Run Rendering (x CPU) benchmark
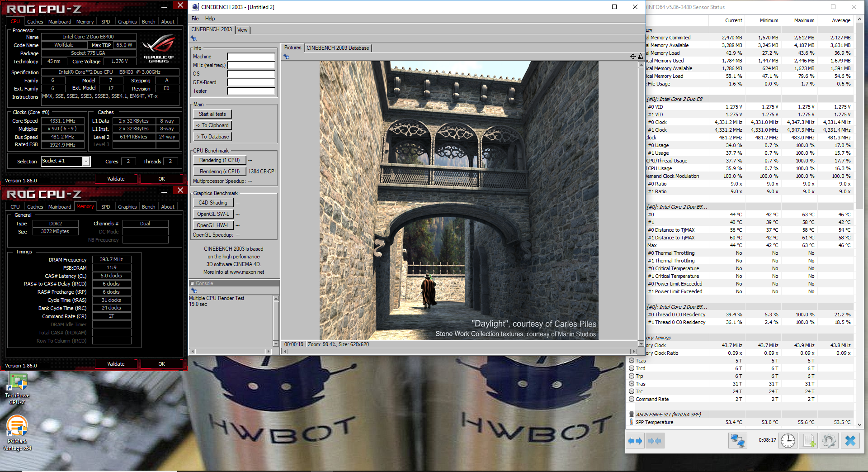The height and width of the screenshot is (472, 868). pos(219,172)
